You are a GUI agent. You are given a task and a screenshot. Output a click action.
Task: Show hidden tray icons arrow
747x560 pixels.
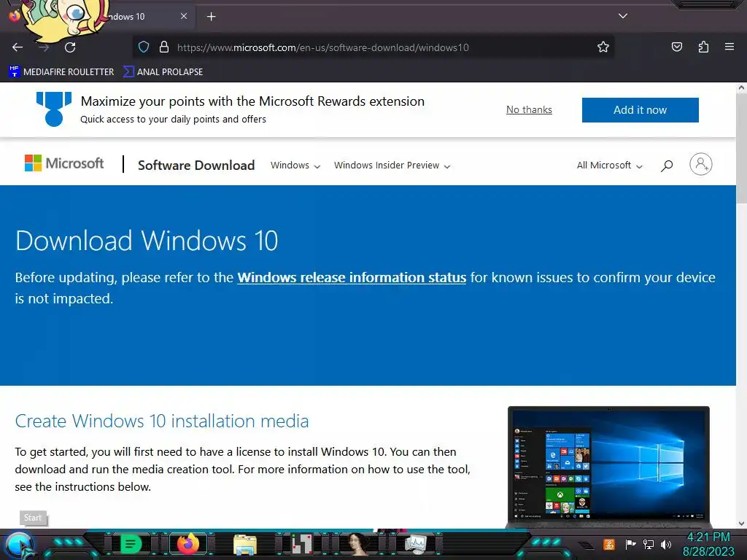pos(587,545)
